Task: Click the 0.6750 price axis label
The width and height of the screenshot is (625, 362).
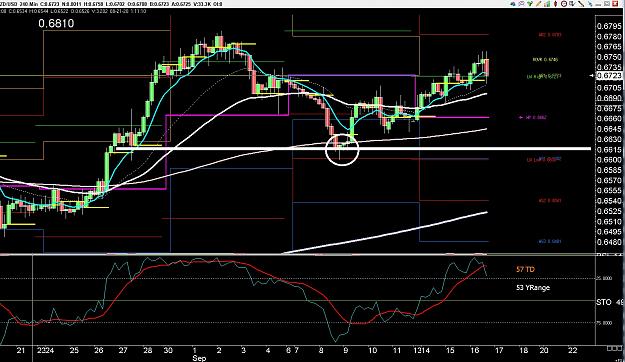Action: [x=609, y=57]
